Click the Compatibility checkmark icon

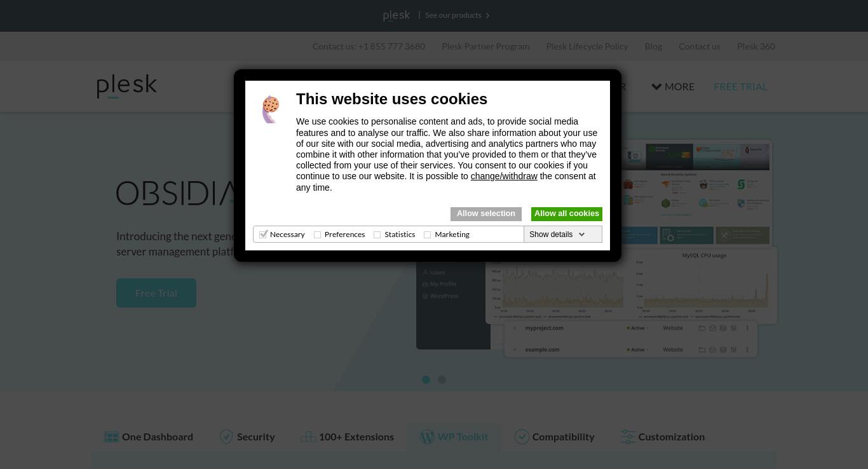point(522,437)
